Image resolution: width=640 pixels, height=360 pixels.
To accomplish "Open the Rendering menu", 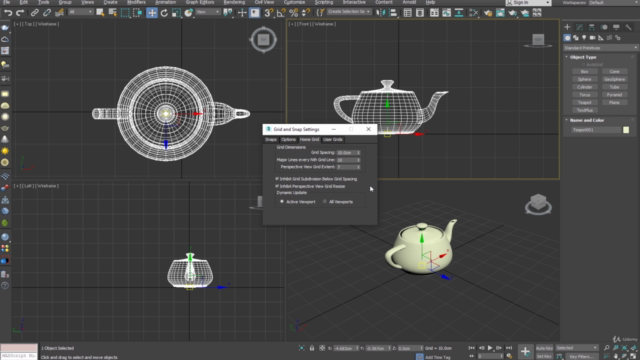I will coord(234,2).
